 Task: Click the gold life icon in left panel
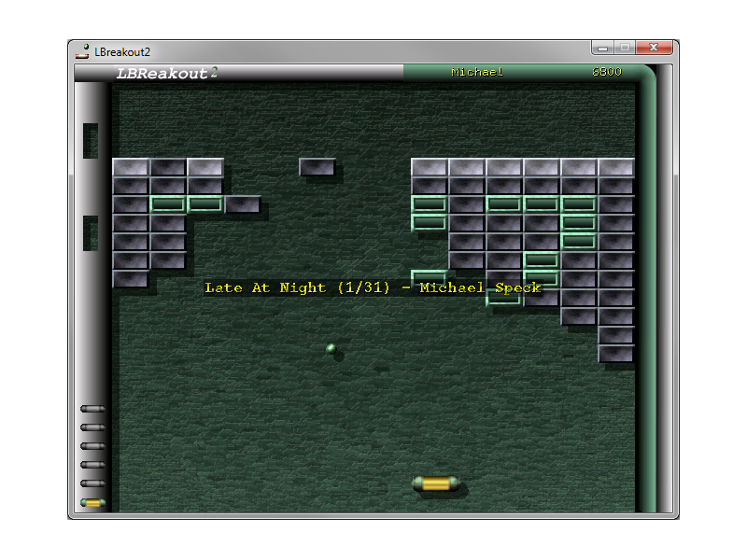92,502
